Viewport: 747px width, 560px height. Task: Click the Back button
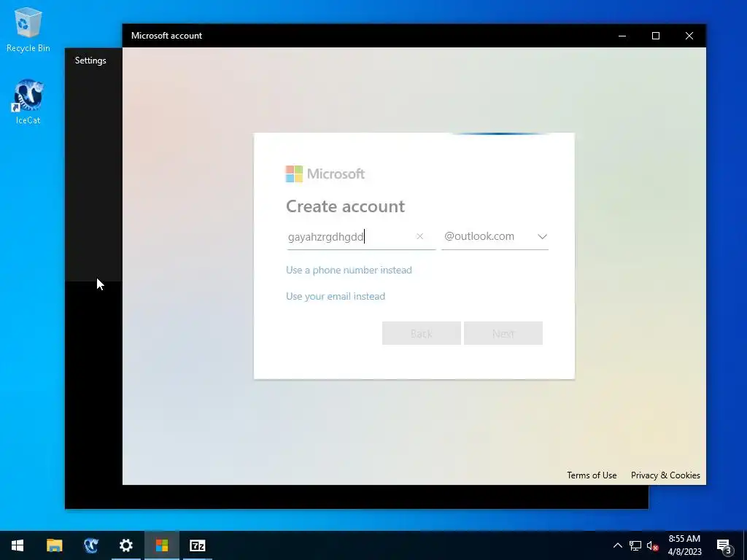(x=421, y=333)
